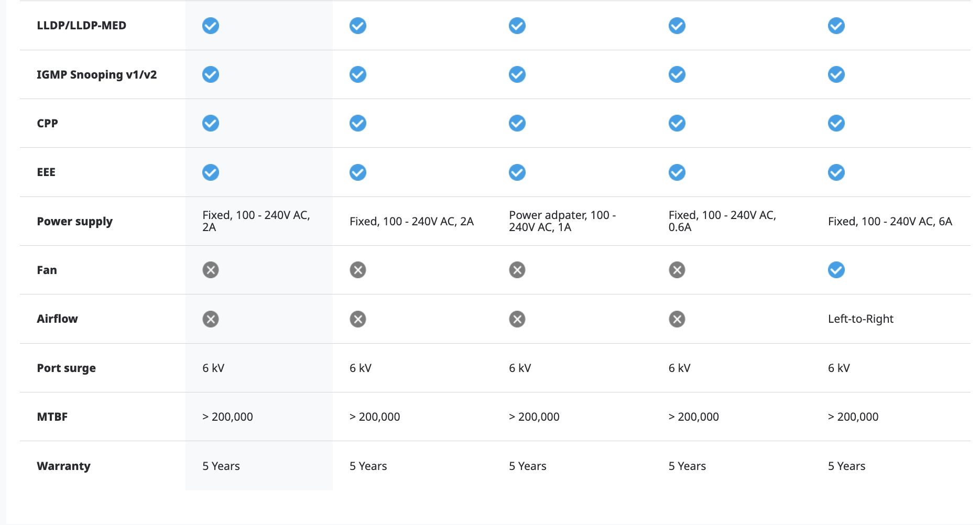Click the Power supply row label

tap(74, 221)
